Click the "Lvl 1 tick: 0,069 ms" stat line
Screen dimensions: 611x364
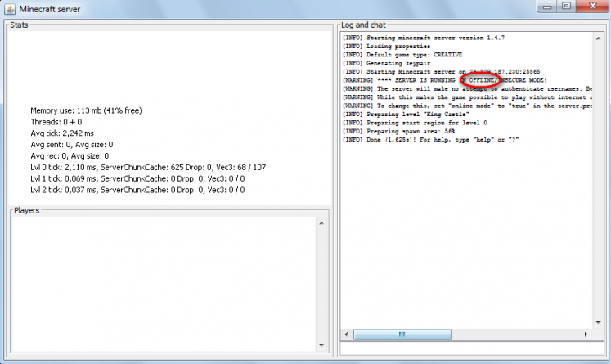(x=137, y=178)
